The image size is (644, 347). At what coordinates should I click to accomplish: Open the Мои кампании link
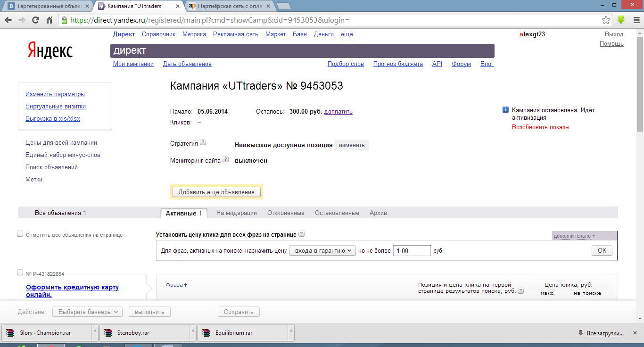tap(133, 64)
